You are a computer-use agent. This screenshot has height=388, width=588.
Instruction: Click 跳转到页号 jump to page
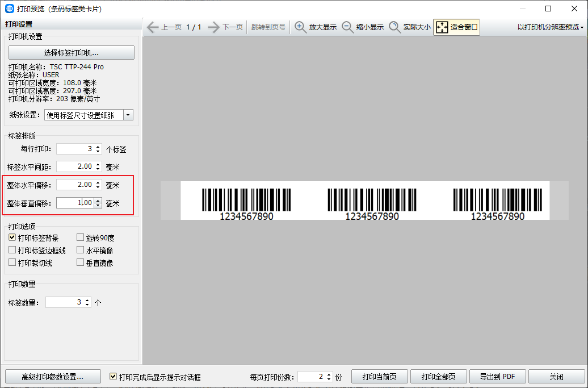[268, 27]
